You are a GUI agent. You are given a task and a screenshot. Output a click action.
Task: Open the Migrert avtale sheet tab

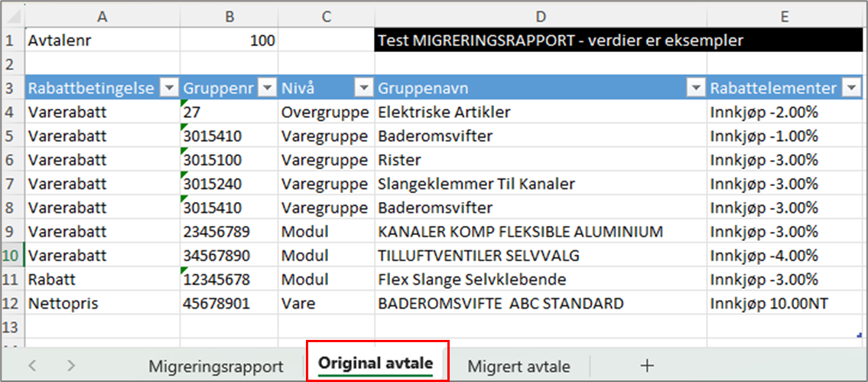pyautogui.click(x=519, y=366)
